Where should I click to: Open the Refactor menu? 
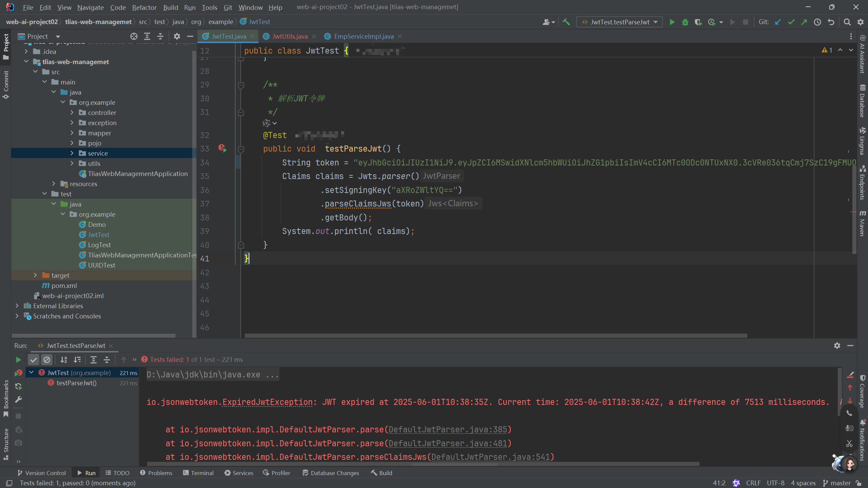[x=144, y=7]
